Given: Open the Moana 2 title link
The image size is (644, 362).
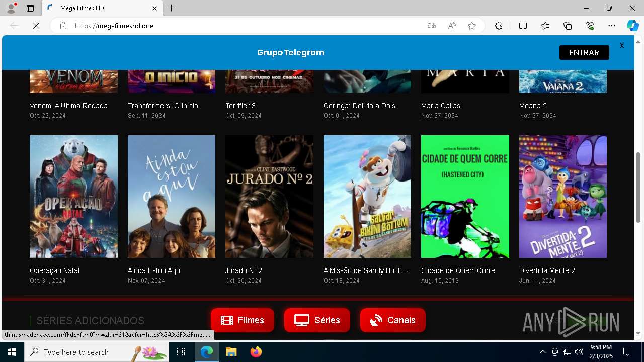Looking at the screenshot, I should coord(533,106).
